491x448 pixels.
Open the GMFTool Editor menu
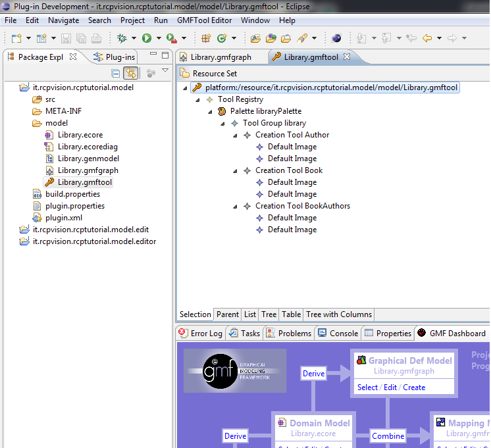pos(204,20)
